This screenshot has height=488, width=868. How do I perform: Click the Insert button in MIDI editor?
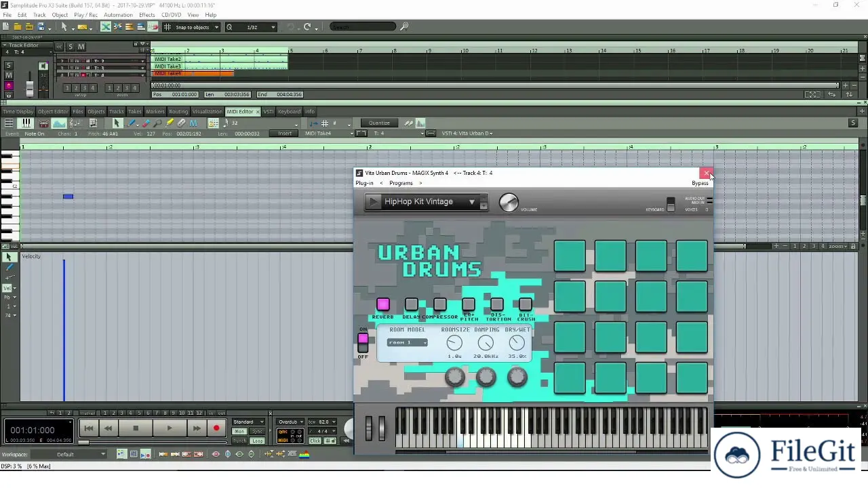coord(285,133)
